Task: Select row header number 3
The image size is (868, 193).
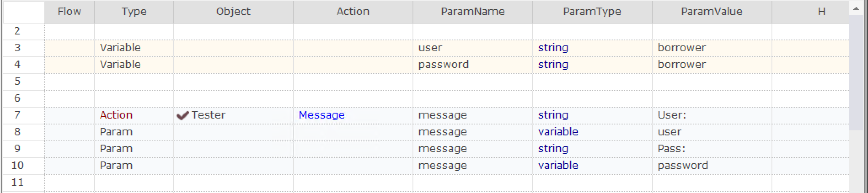Action: [x=17, y=48]
